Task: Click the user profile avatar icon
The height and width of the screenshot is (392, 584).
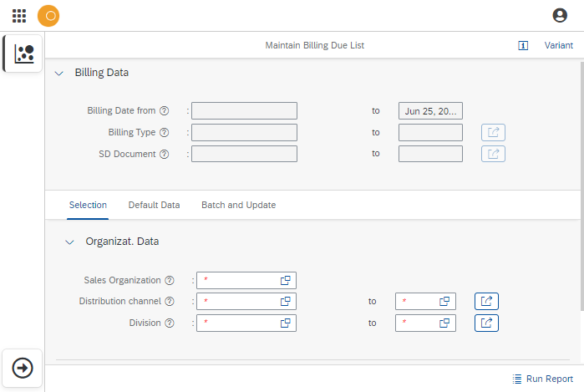Action: pyautogui.click(x=560, y=15)
